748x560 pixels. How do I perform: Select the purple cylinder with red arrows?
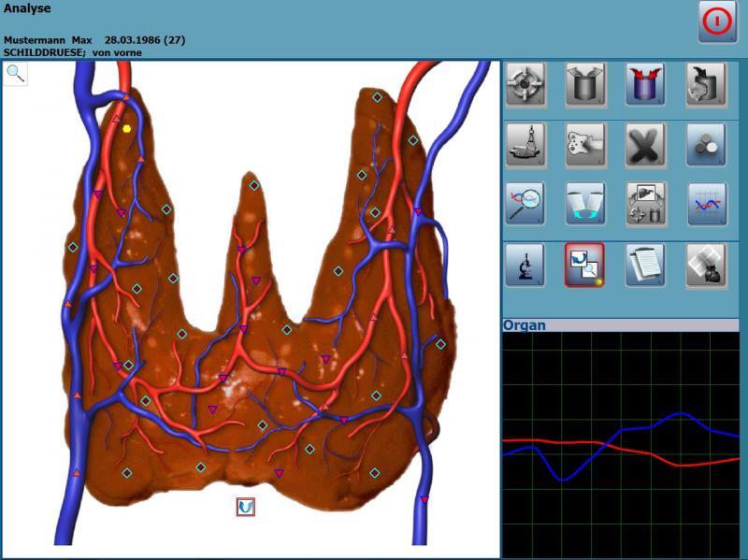coord(645,85)
